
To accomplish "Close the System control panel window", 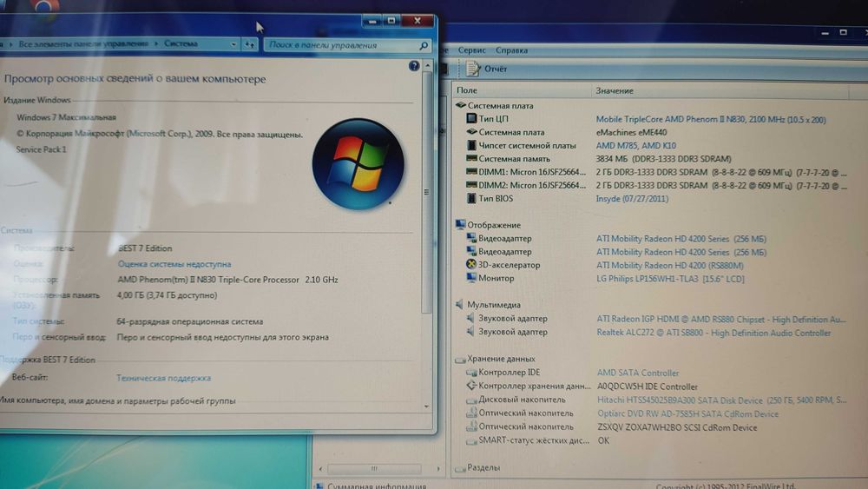I will click(418, 21).
